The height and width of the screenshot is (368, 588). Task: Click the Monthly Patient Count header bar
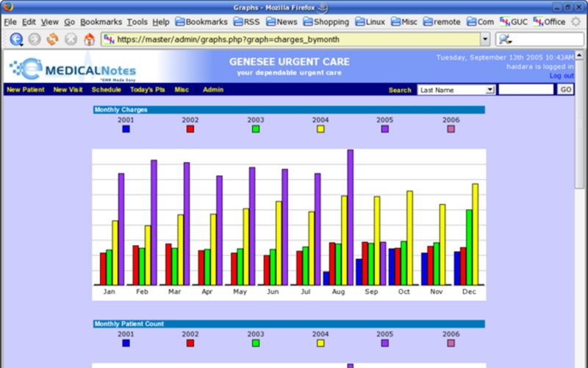click(289, 324)
